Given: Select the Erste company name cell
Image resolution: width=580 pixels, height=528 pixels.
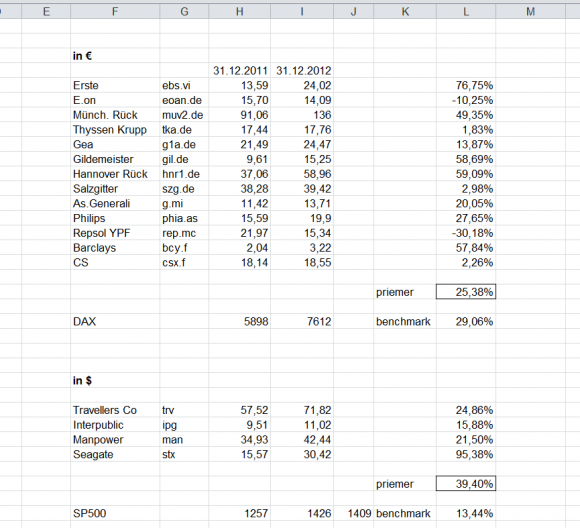Looking at the screenshot, I should click(115, 85).
